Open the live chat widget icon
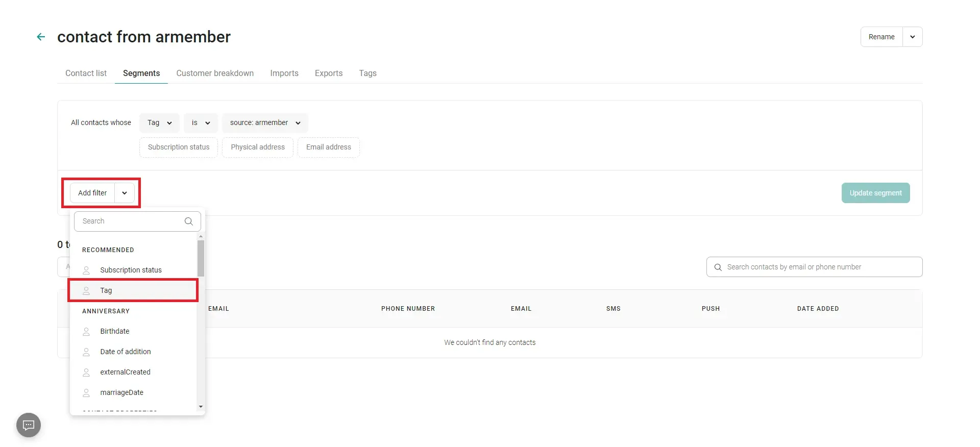 click(29, 425)
